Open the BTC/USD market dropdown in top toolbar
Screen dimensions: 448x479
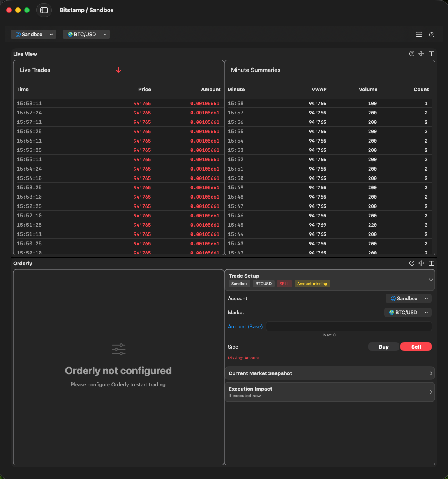pyautogui.click(x=86, y=34)
